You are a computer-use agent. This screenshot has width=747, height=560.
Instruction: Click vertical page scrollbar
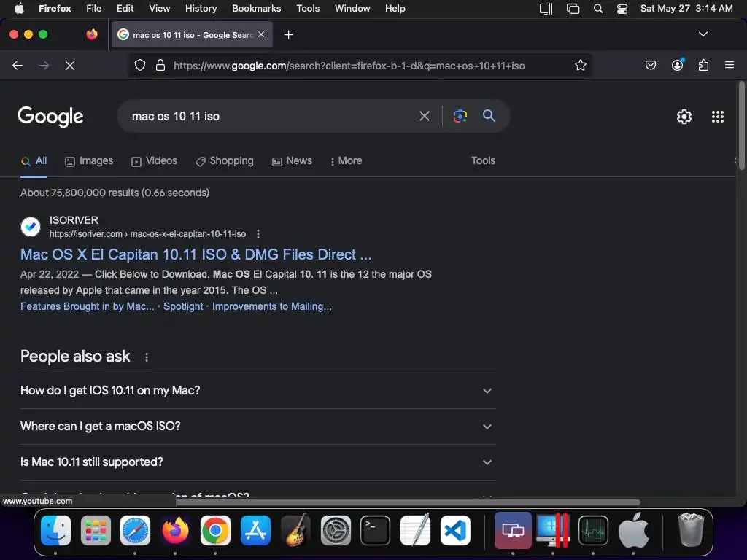741,125
